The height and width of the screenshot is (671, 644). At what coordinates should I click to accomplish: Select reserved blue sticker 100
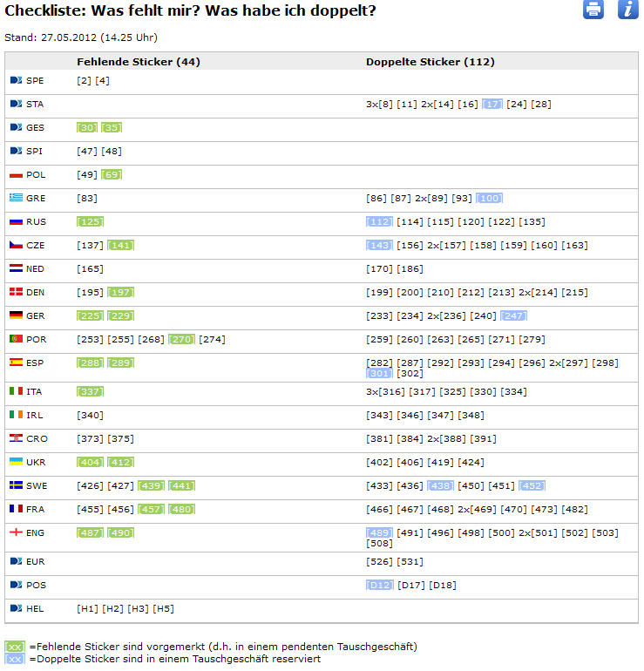point(489,199)
